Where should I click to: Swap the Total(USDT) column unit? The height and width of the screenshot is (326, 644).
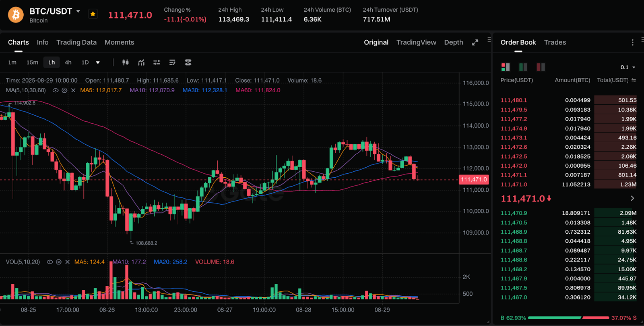[x=634, y=80]
